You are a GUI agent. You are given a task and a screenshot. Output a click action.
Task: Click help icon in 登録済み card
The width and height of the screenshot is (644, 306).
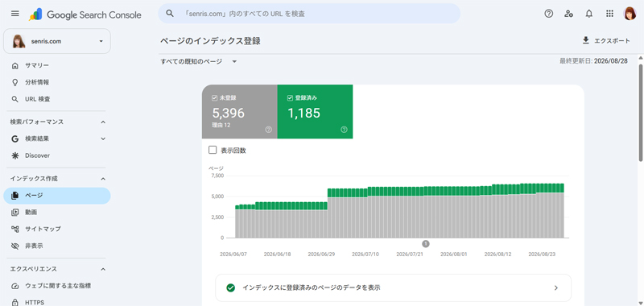(x=345, y=130)
